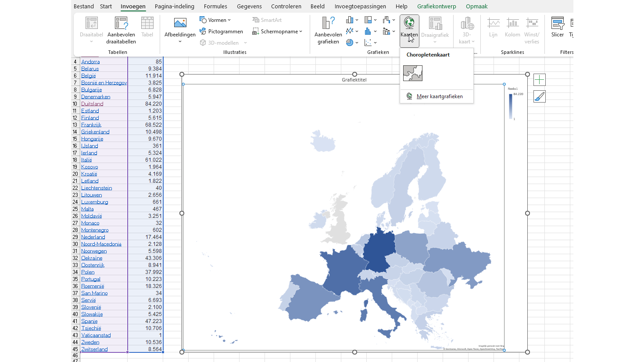This screenshot has height=362, width=644.
Task: Open the Bestand tab
Action: [x=84, y=6]
